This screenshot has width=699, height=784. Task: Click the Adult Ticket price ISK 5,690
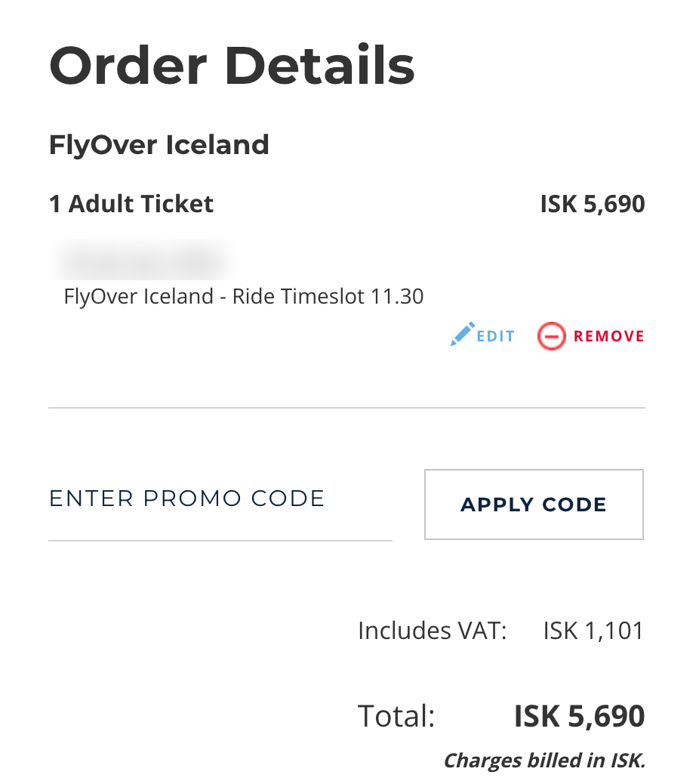point(593,204)
